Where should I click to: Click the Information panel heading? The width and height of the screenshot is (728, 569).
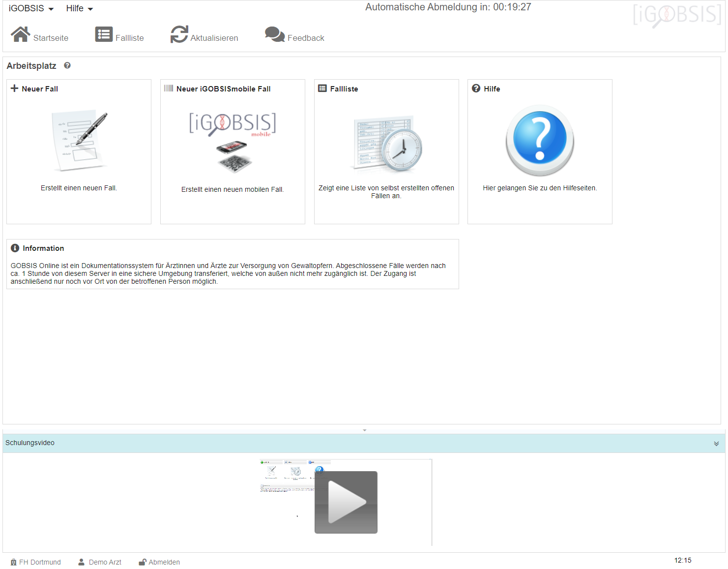coord(43,248)
